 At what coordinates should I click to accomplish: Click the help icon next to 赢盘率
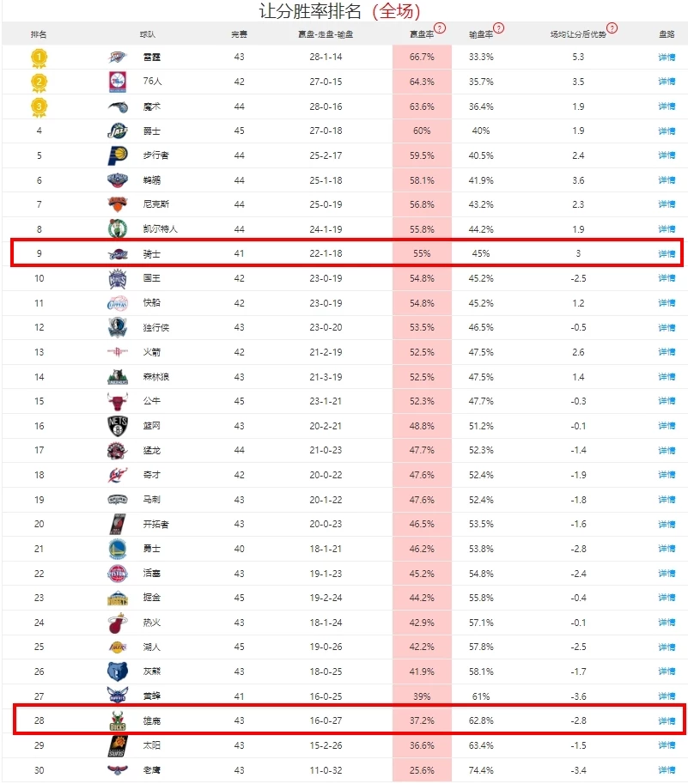coord(440,28)
